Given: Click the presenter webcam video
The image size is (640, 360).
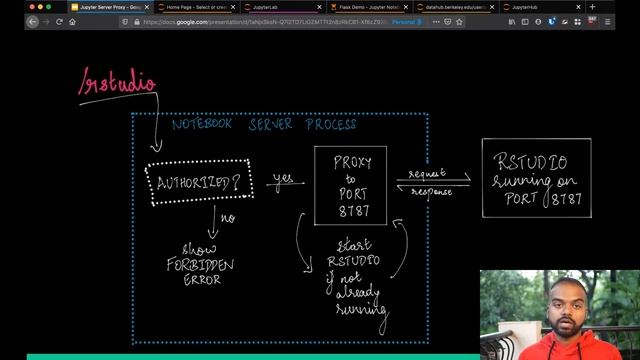Looking at the screenshot, I should click(560, 315).
